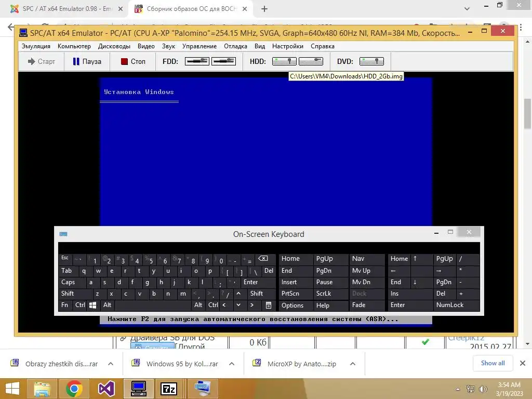This screenshot has height=399, width=532.
Task: Switch to Сборник образов ОС browser tab
Action: pos(190,9)
